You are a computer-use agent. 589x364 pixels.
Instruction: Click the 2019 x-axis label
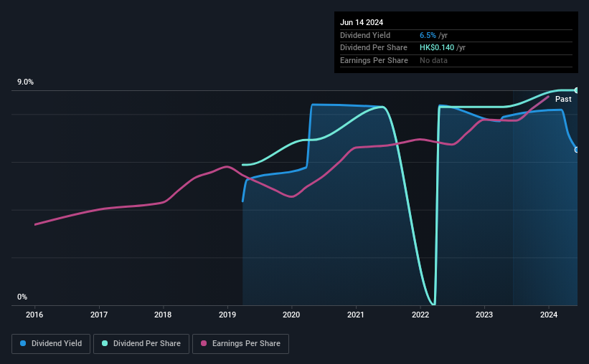click(227, 315)
